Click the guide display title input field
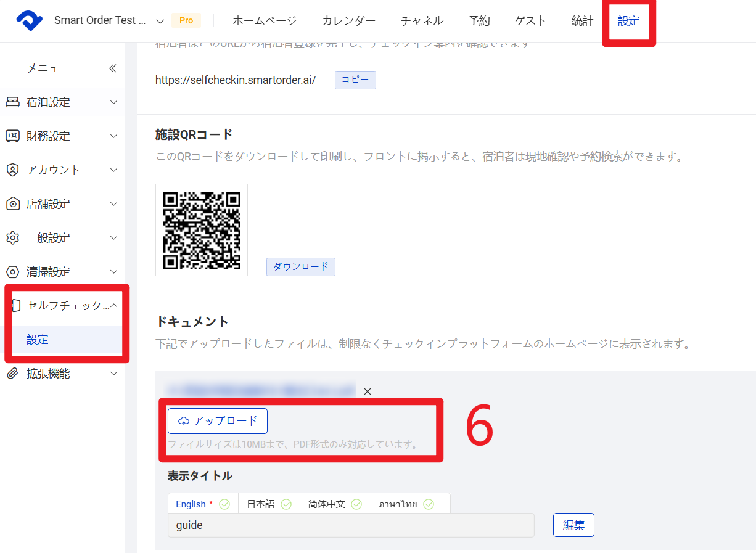The height and width of the screenshot is (553, 756). [x=350, y=526]
